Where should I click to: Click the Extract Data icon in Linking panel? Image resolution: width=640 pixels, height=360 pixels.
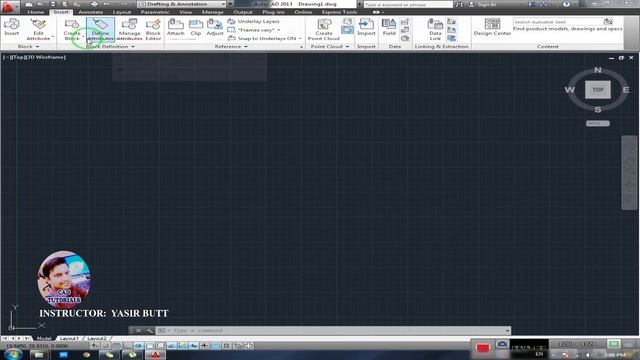(451, 38)
